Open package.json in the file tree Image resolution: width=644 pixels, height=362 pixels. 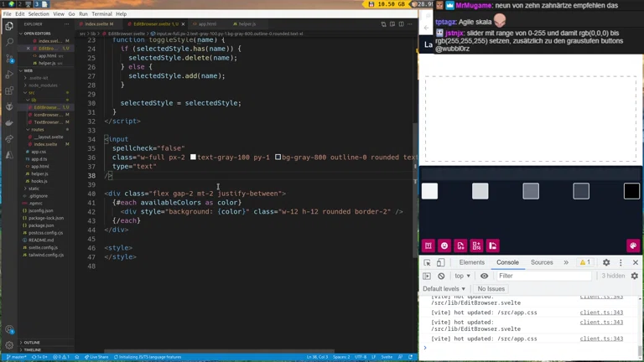(41, 225)
